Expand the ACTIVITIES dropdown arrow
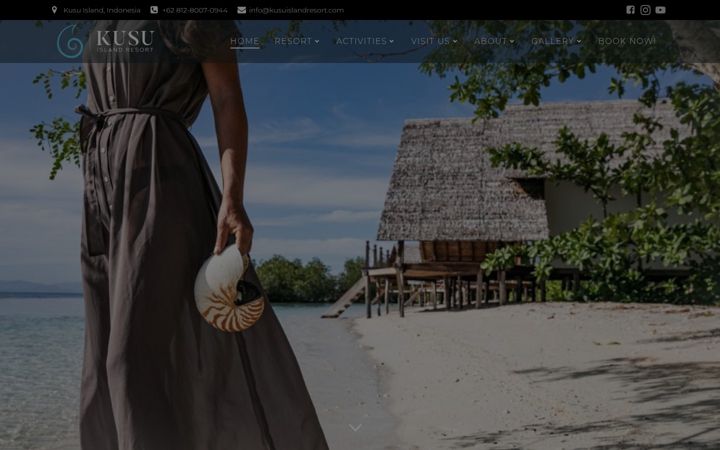The image size is (720, 450). tap(392, 41)
